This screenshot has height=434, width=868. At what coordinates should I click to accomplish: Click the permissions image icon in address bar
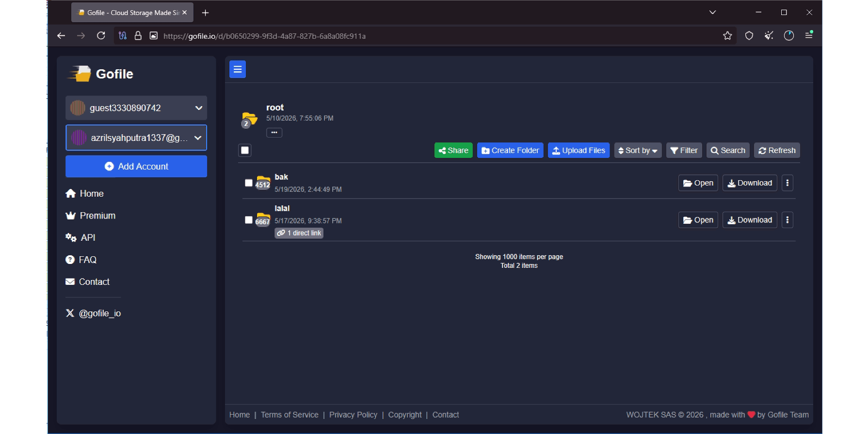tap(154, 35)
